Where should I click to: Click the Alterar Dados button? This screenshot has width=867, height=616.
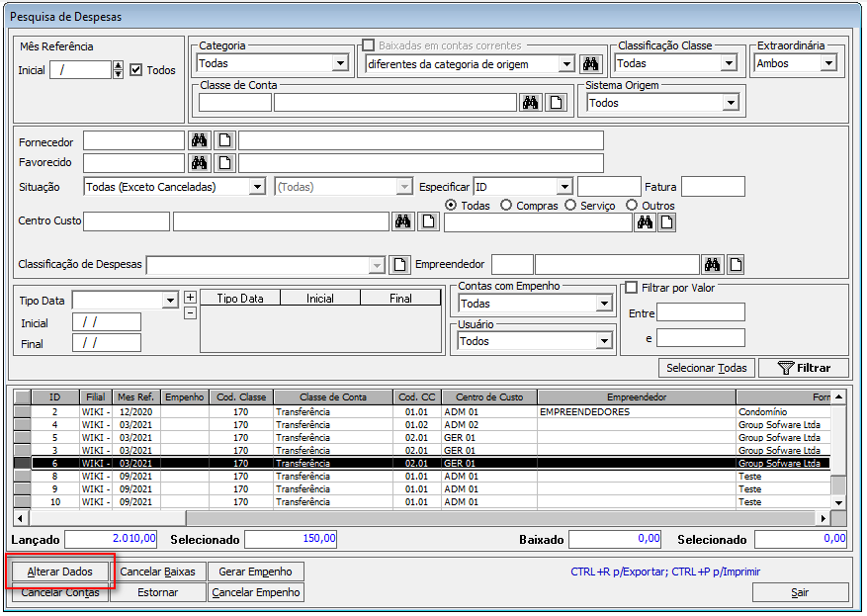(60, 572)
